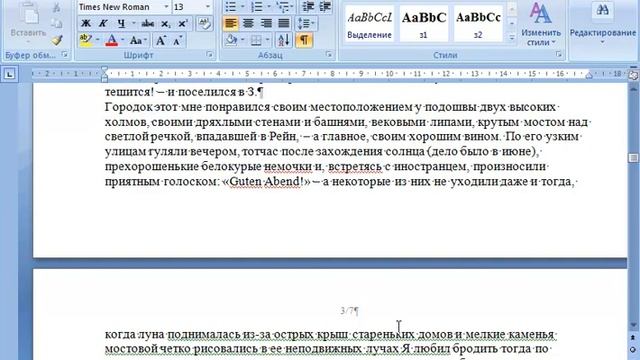Toggle underline Ч formatting
Screen dimensions: 640x360
(x=121, y=23)
